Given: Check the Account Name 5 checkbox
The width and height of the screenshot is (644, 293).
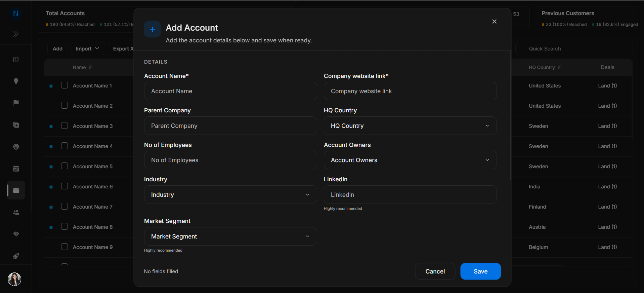Looking at the screenshot, I should click(x=65, y=166).
